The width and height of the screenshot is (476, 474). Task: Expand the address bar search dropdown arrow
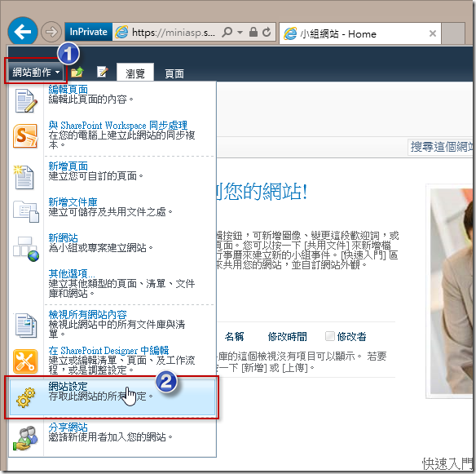240,32
